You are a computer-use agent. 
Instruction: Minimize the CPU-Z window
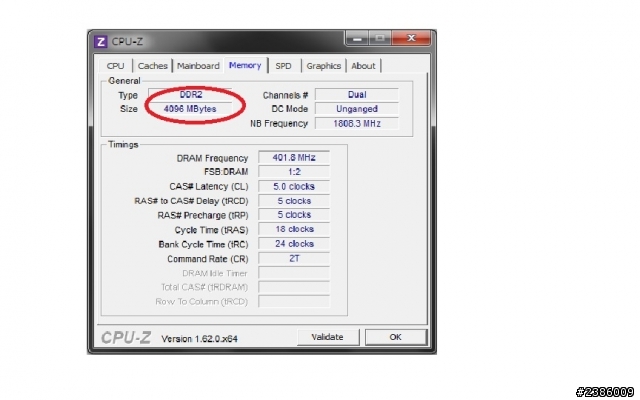(358, 38)
